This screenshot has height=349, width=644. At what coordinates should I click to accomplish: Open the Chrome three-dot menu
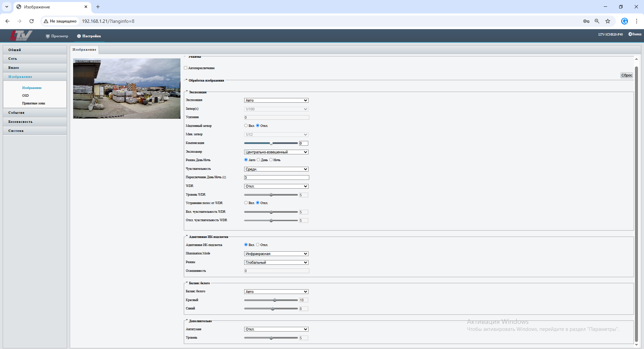[x=637, y=21]
